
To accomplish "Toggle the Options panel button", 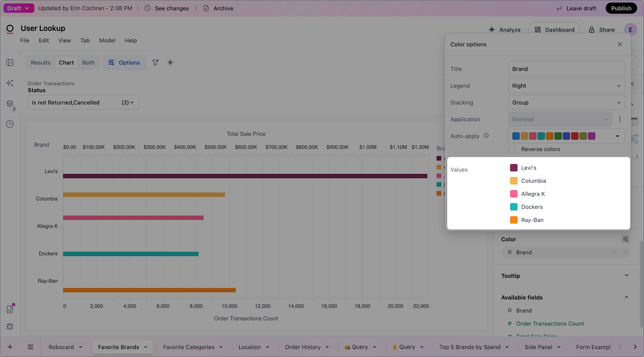I will point(125,63).
